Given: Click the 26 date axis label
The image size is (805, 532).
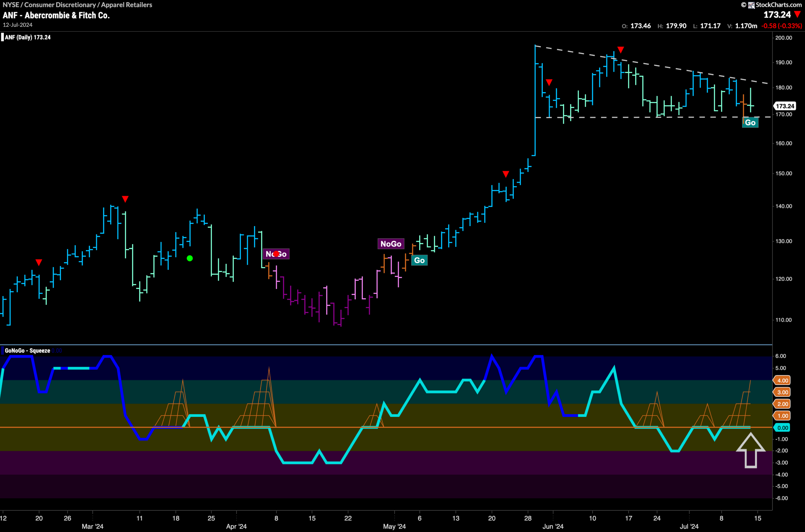Looking at the screenshot, I should 68,518.
